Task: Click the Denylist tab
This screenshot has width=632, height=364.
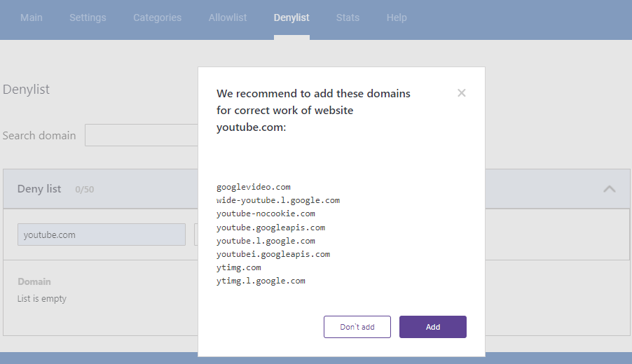Action: point(291,17)
